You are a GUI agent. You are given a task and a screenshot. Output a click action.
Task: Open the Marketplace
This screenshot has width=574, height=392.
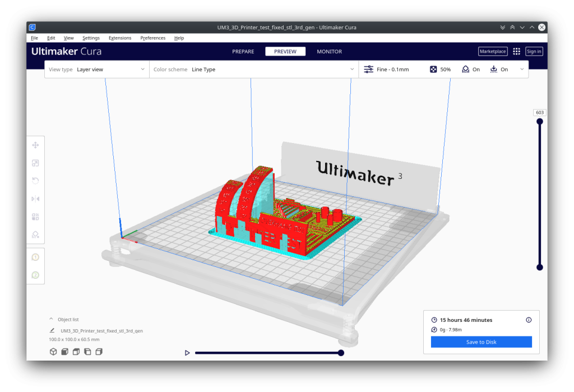493,51
